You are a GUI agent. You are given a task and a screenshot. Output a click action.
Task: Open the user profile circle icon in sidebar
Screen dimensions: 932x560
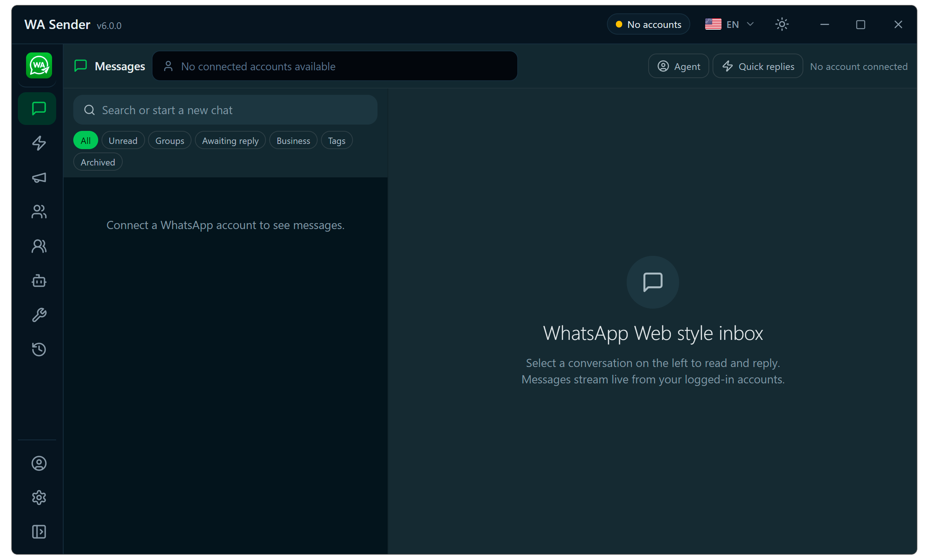pyautogui.click(x=39, y=463)
